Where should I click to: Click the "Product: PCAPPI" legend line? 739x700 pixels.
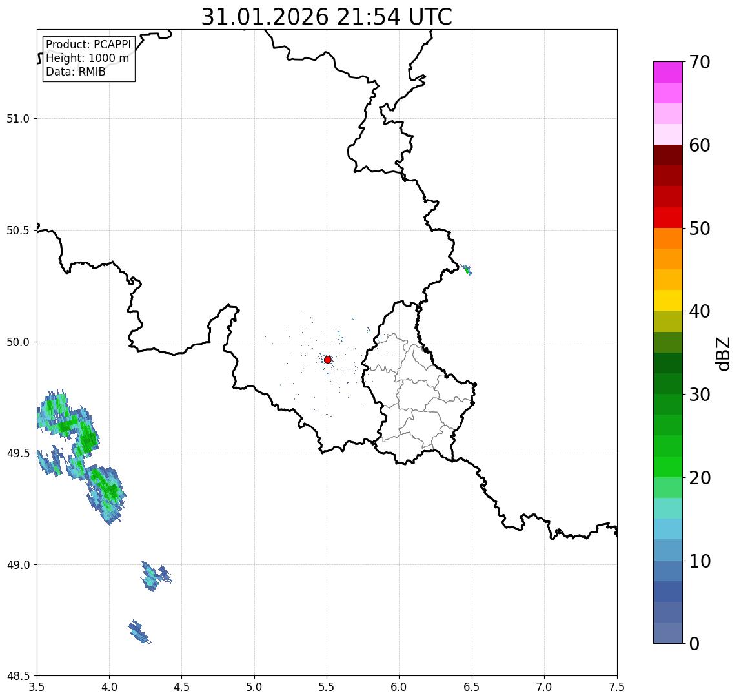pos(88,45)
